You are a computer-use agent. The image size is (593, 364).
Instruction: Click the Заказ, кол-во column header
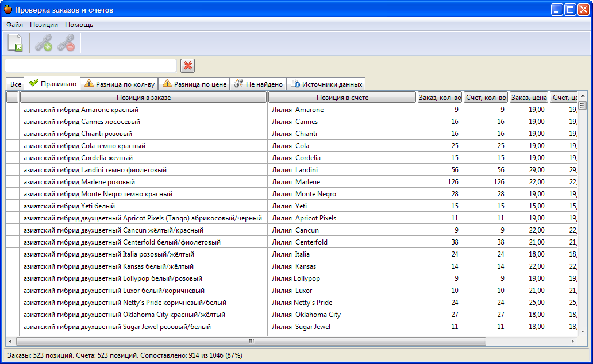click(x=440, y=98)
